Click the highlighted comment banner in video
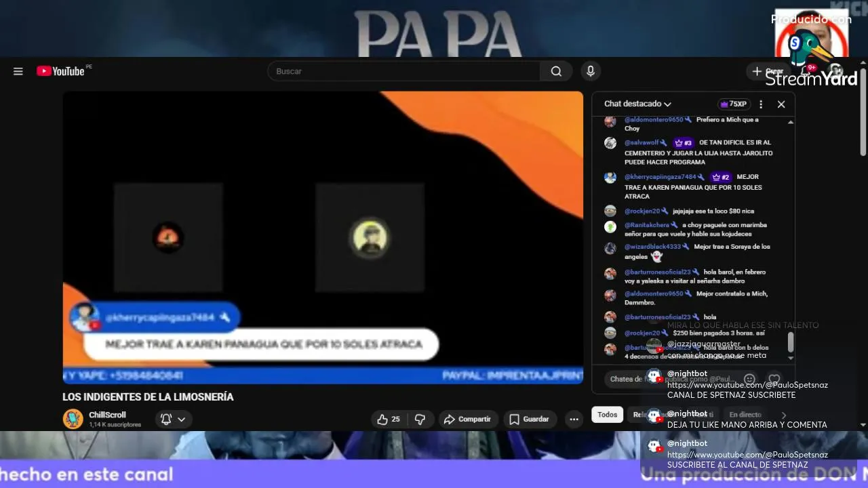 261,344
